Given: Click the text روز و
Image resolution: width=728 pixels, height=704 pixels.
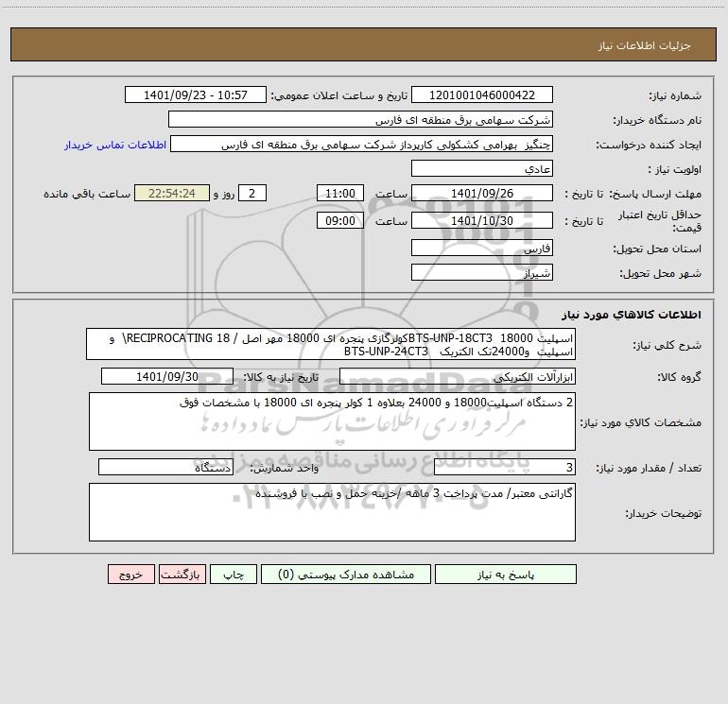Looking at the screenshot, I should click(x=224, y=194).
